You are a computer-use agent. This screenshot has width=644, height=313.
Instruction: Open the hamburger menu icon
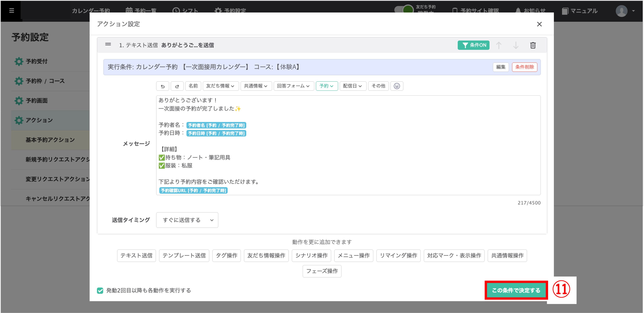click(x=11, y=10)
